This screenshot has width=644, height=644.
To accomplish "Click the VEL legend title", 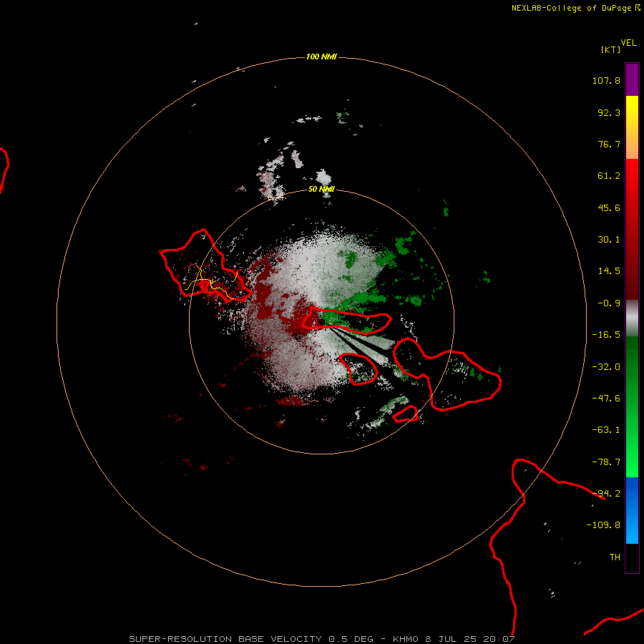I will tap(628, 43).
